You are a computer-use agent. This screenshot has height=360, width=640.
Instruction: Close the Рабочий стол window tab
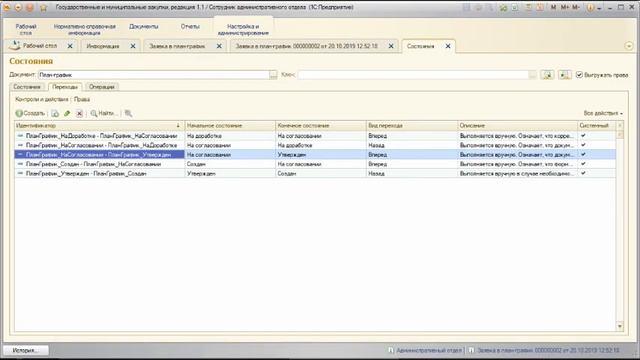(x=70, y=46)
